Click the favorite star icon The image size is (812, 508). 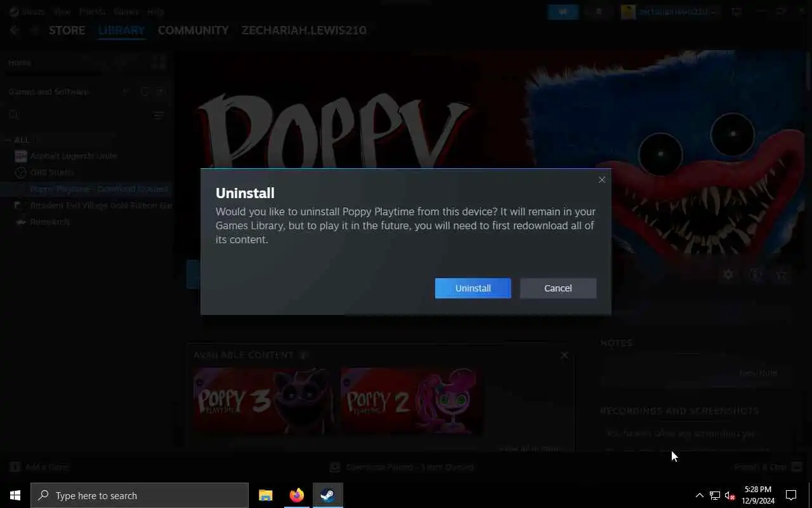pos(782,274)
